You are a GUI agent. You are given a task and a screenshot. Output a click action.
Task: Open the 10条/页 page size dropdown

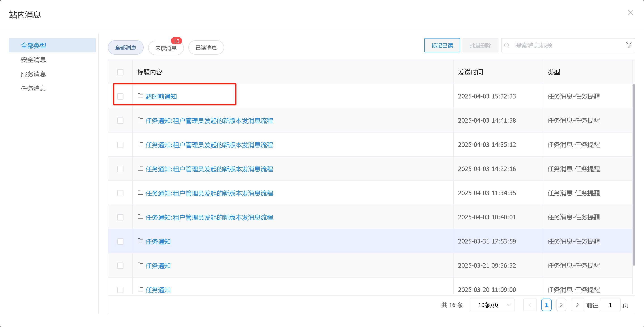(491, 305)
